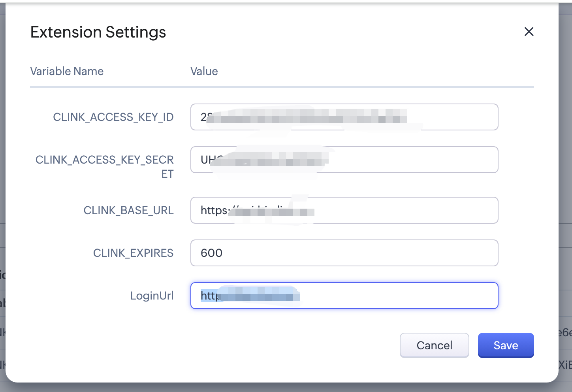Click the Extension Settings dialog title
The width and height of the screenshot is (572, 392).
[x=98, y=32]
